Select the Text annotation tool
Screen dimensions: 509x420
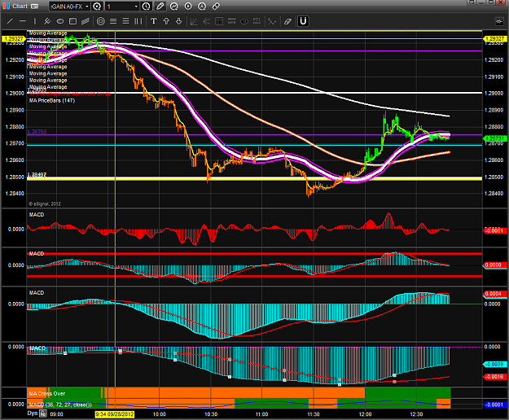pos(154,21)
